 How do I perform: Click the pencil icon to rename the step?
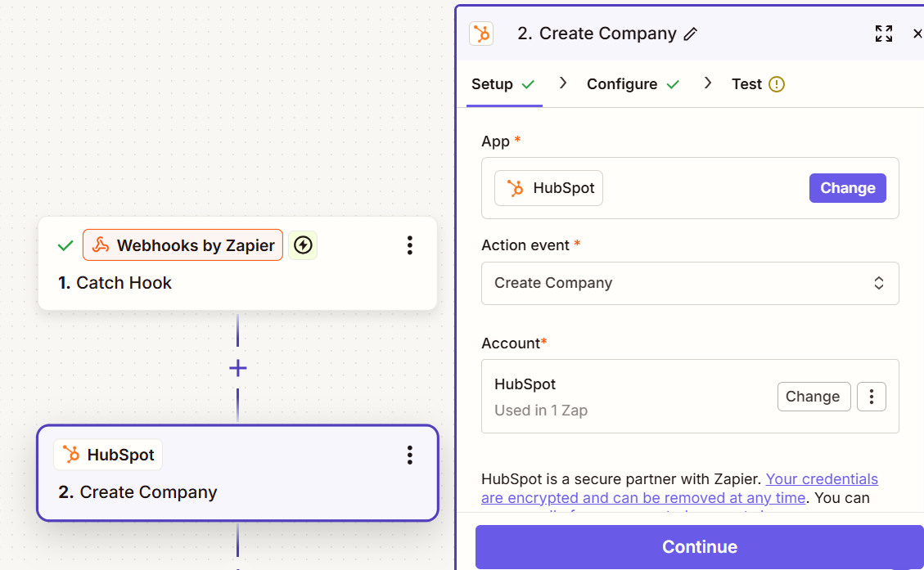691,34
